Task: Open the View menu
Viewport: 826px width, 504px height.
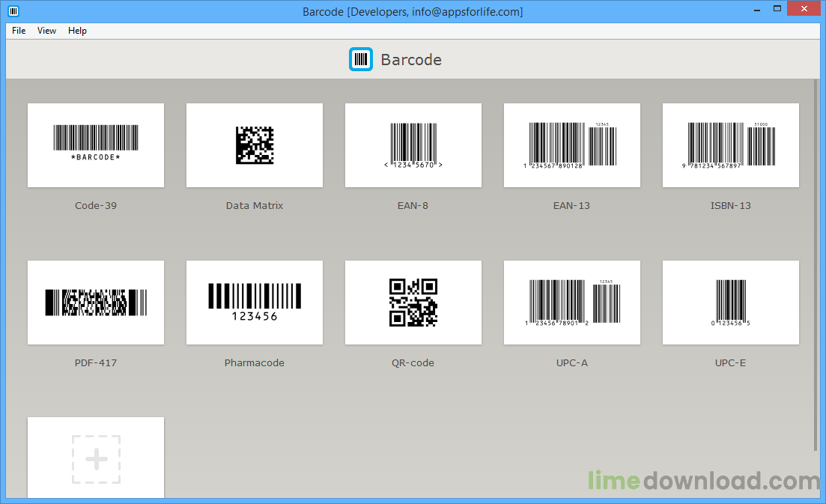Action: point(46,31)
